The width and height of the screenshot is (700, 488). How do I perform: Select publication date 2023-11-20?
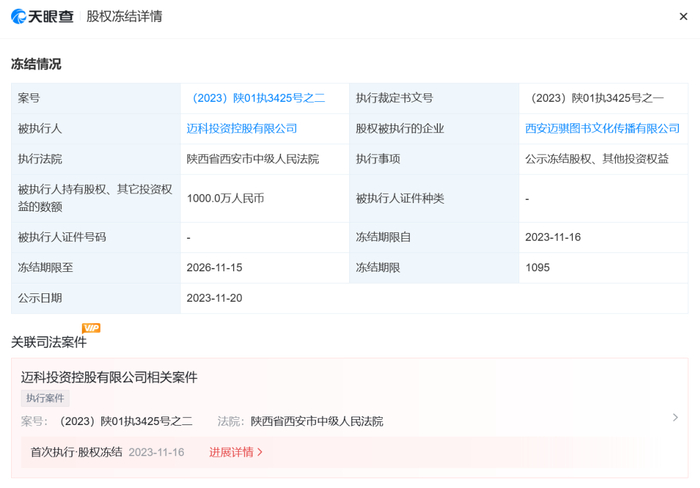(x=214, y=298)
